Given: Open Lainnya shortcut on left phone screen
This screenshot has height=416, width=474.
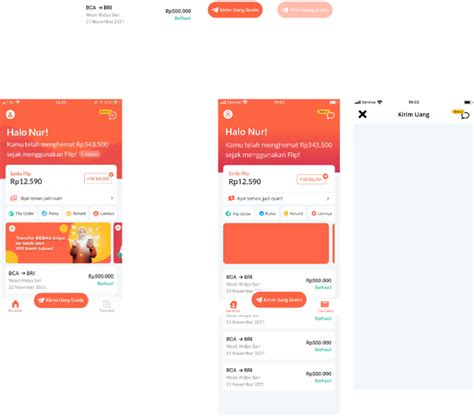Looking at the screenshot, I should point(104,213).
